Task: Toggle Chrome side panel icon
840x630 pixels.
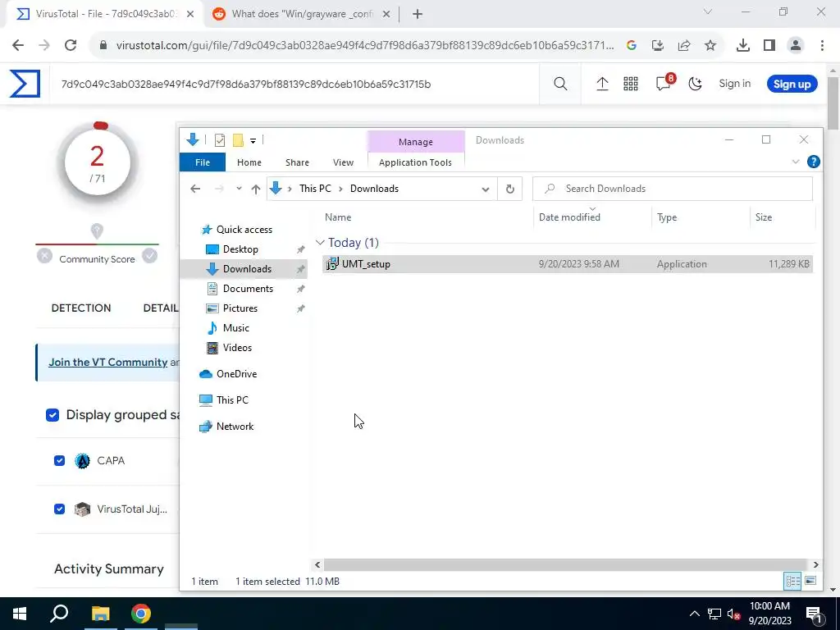Action: click(769, 46)
